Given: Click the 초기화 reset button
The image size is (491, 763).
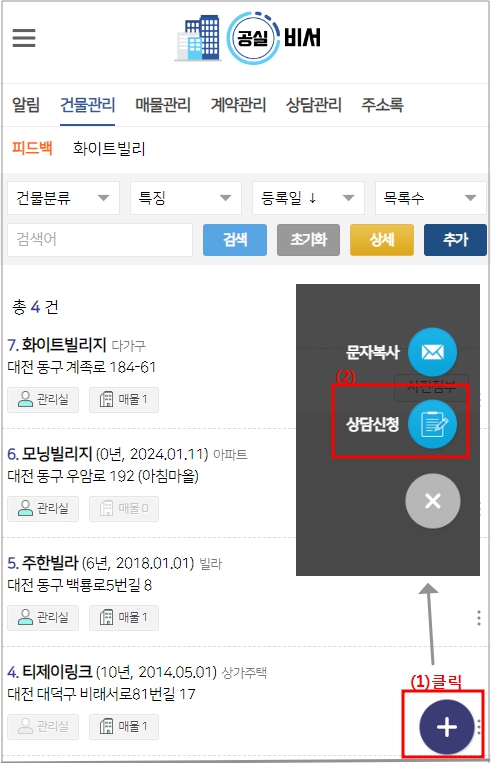Looking at the screenshot, I should pyautogui.click(x=309, y=239).
